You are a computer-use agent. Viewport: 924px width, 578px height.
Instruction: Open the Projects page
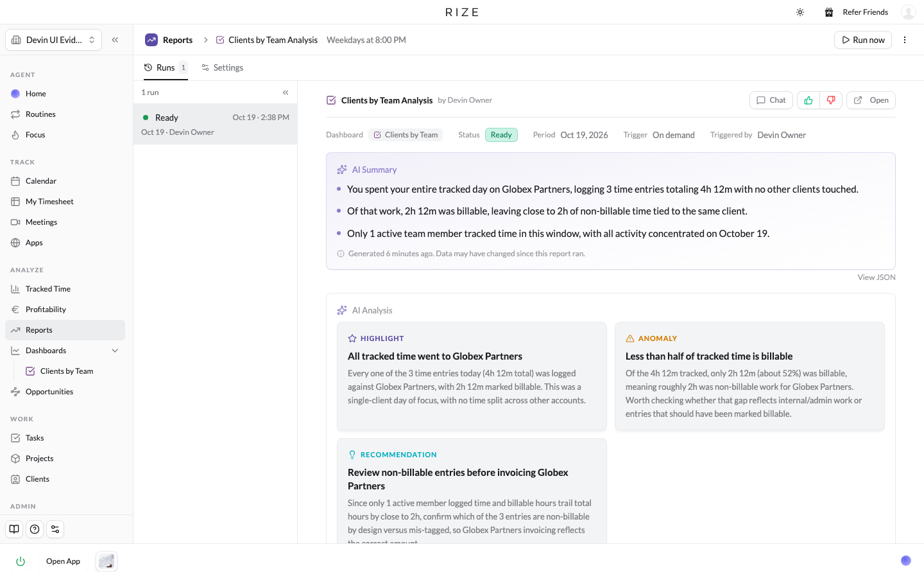65,459
